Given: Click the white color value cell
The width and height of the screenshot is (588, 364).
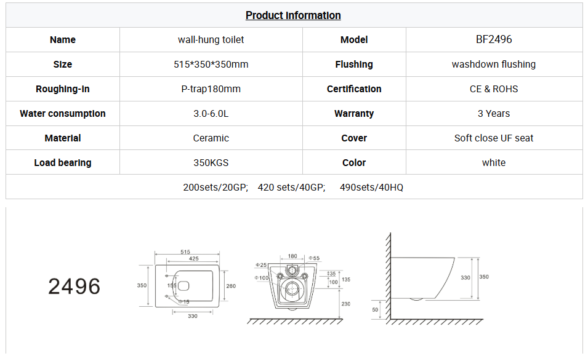Looking at the screenshot, I should (x=494, y=162).
